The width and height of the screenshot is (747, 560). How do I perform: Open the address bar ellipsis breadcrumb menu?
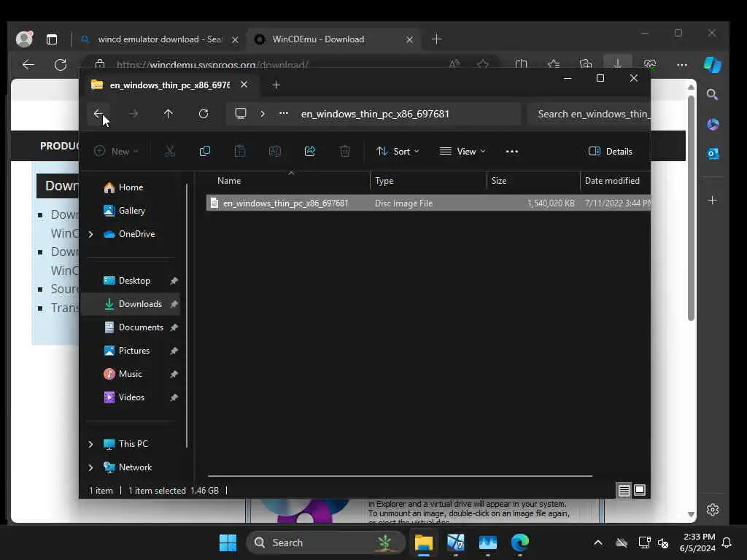click(284, 113)
